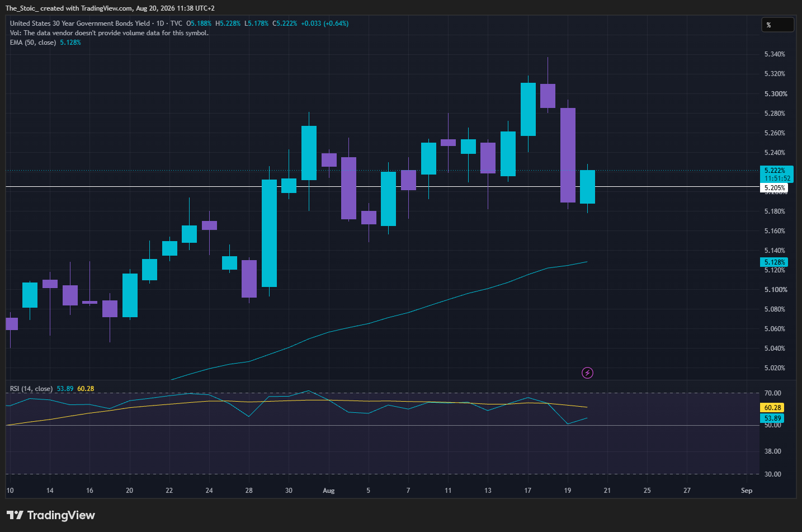Screen dimensions: 802x532
Task: Click the cyan 53.89 tag on RSI axis
Action: pyautogui.click(x=773, y=418)
